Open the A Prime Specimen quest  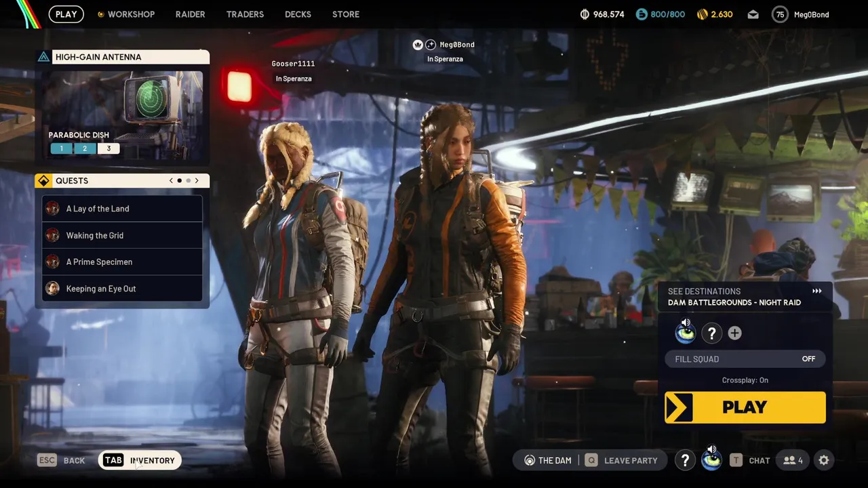pos(122,262)
